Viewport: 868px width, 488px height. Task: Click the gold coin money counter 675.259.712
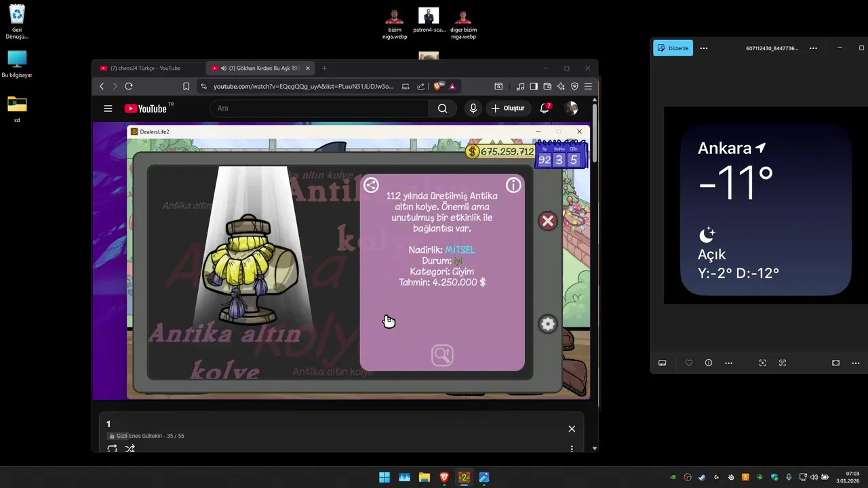(x=500, y=152)
